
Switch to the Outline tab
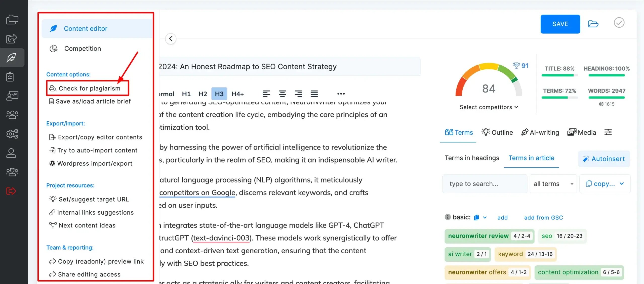tap(497, 132)
